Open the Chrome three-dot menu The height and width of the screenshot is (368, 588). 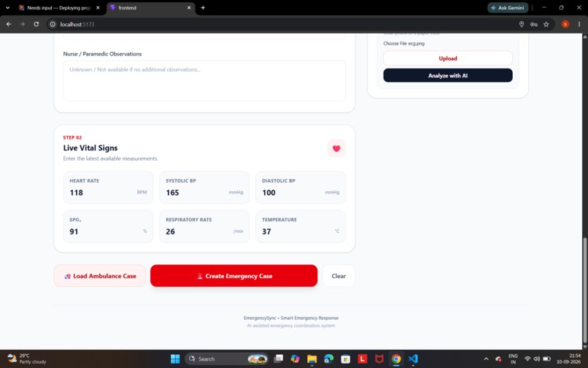click(x=579, y=24)
